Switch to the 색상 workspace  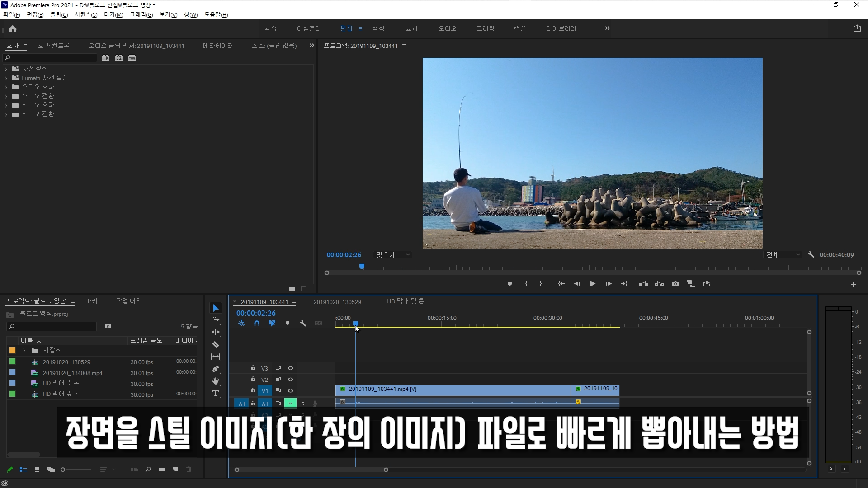pyautogui.click(x=378, y=28)
